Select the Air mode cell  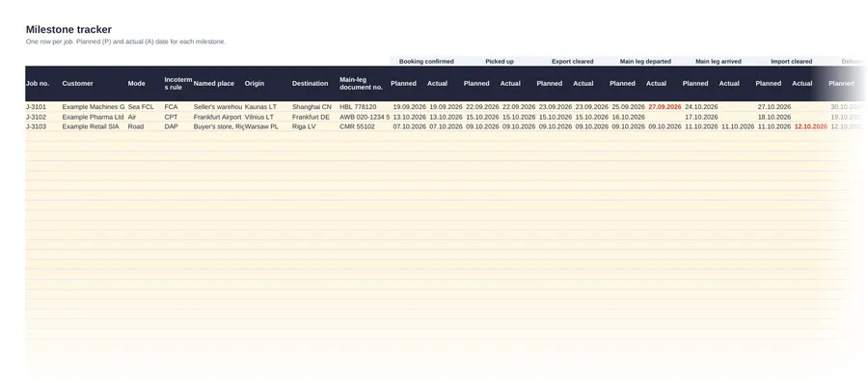[x=132, y=118]
